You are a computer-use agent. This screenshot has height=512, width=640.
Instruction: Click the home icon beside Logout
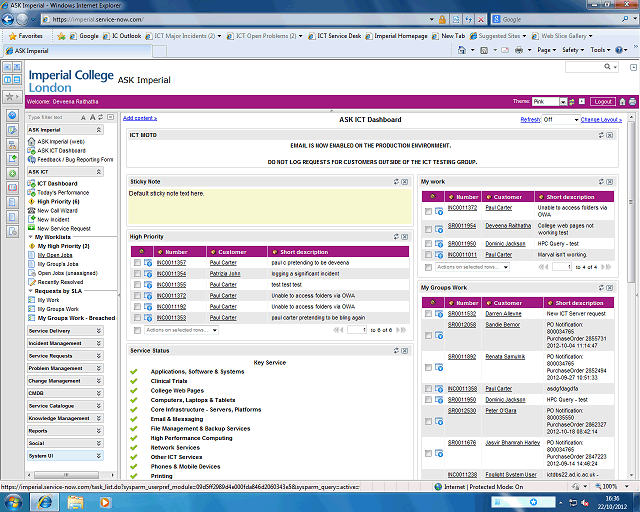(x=621, y=101)
